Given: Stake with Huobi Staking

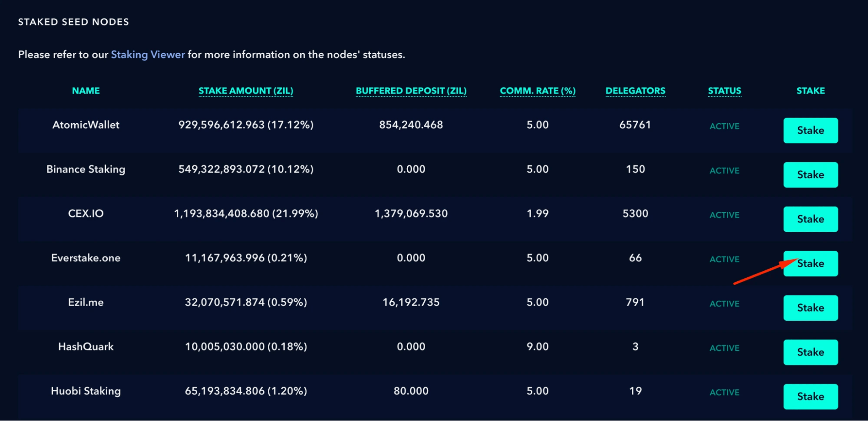Looking at the screenshot, I should [x=810, y=396].
